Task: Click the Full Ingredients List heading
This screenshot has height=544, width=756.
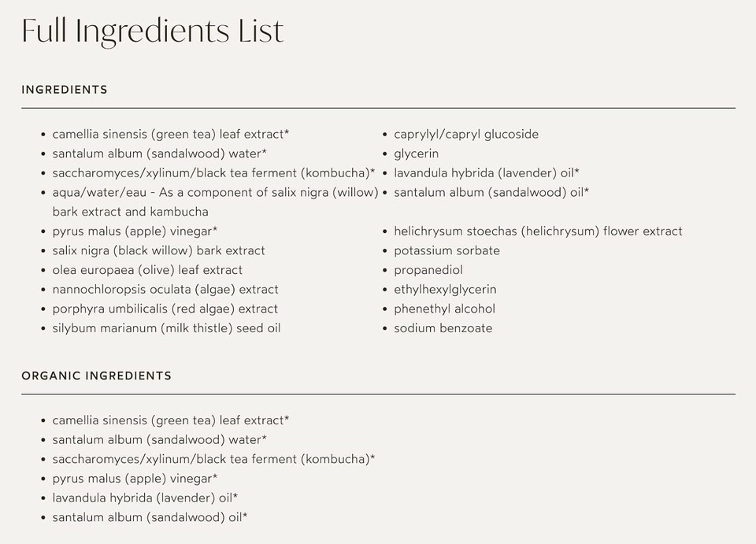Action: click(152, 31)
